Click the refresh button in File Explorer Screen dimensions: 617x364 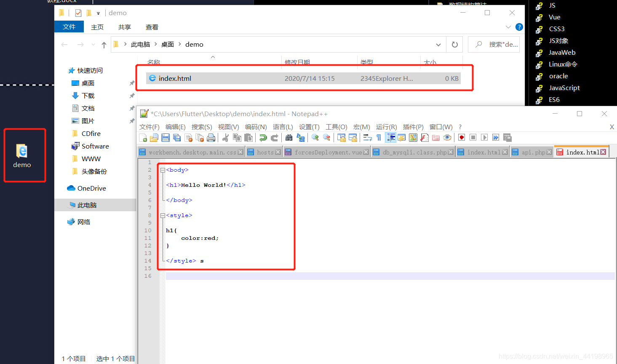coord(454,44)
